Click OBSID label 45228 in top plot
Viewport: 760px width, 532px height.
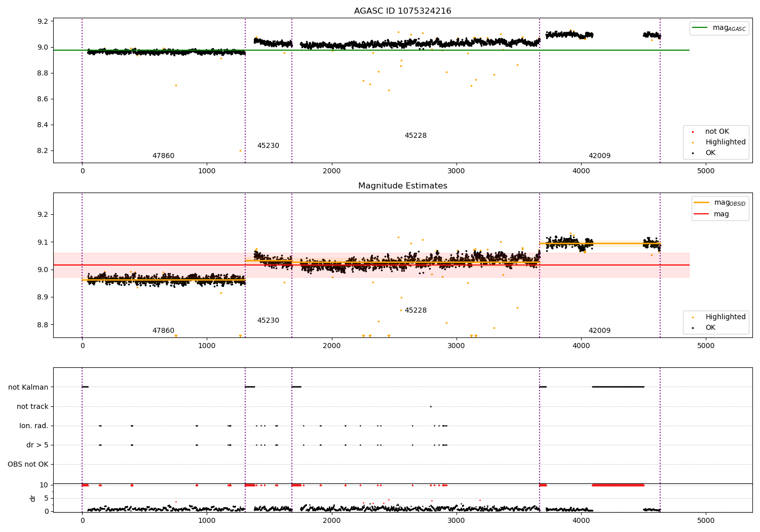415,136
